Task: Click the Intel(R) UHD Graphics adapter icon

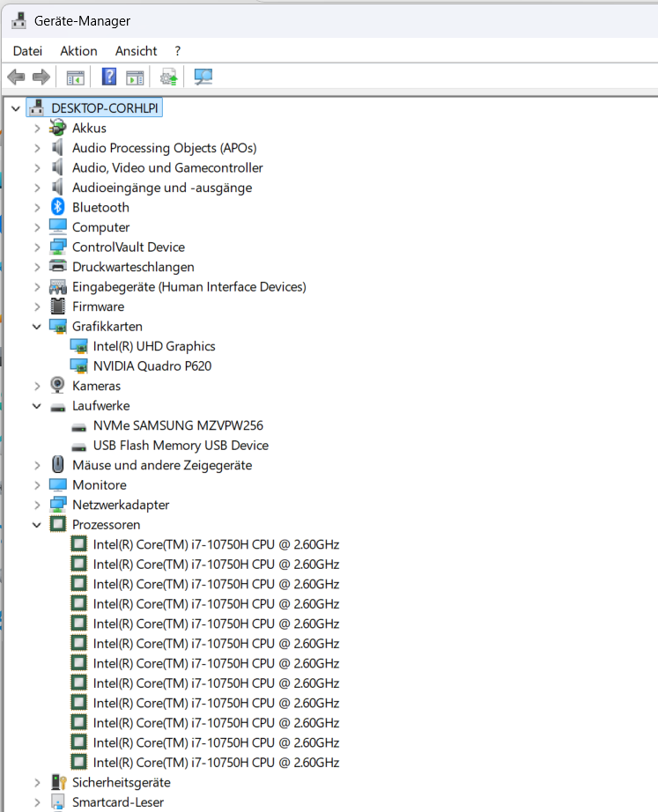Action: tap(78, 346)
